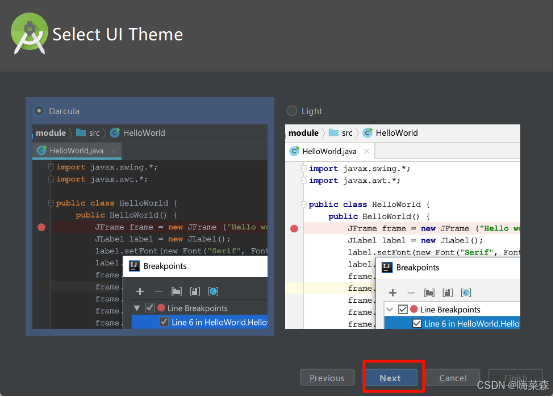The height and width of the screenshot is (397, 554).
Task: Collapse Line Breakpoints triangle in Darcula preview
Action: coord(137,308)
